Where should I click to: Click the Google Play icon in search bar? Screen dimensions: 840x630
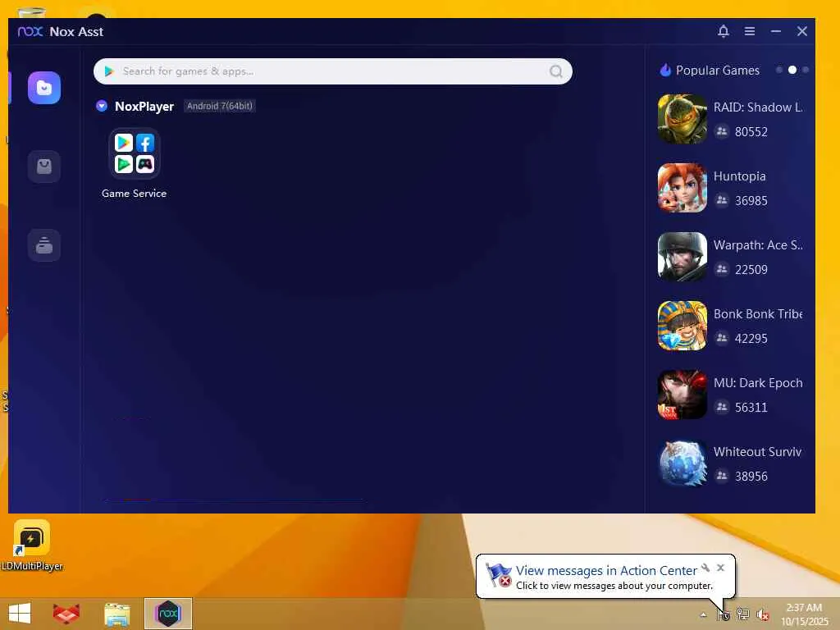click(109, 71)
